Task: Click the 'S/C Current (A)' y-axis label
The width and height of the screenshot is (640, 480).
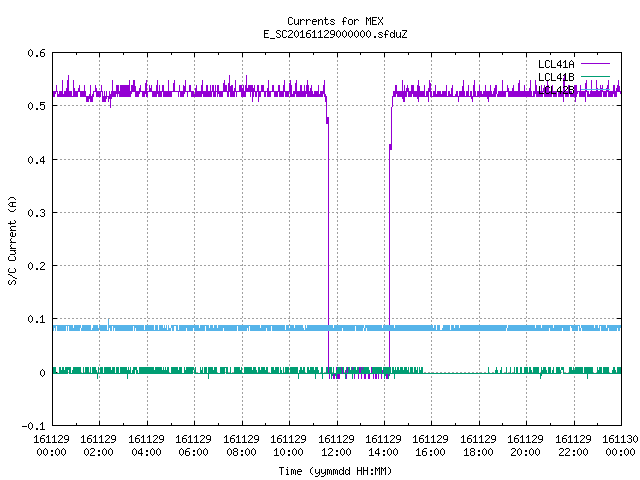Action: click(x=12, y=240)
